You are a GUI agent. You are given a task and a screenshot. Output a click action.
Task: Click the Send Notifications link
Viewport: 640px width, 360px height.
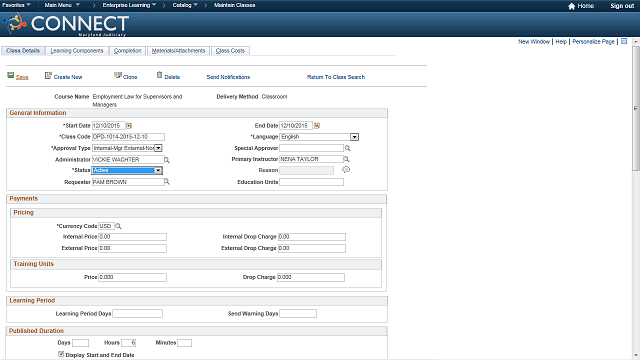click(228, 77)
